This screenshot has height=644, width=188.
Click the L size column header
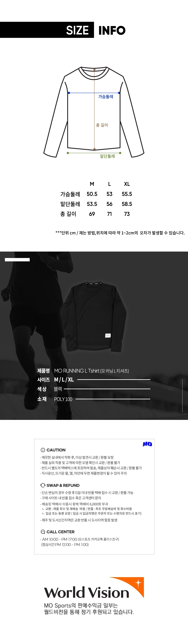click(109, 184)
